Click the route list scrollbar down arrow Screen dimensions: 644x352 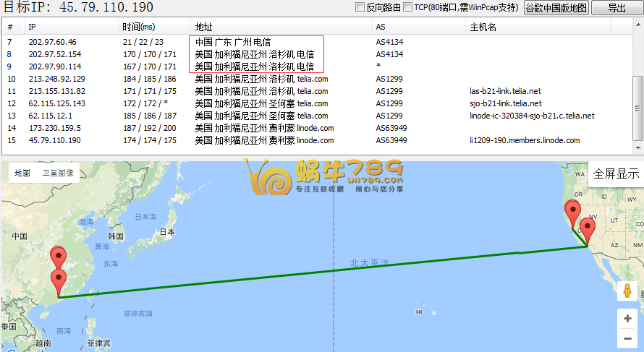637,147
